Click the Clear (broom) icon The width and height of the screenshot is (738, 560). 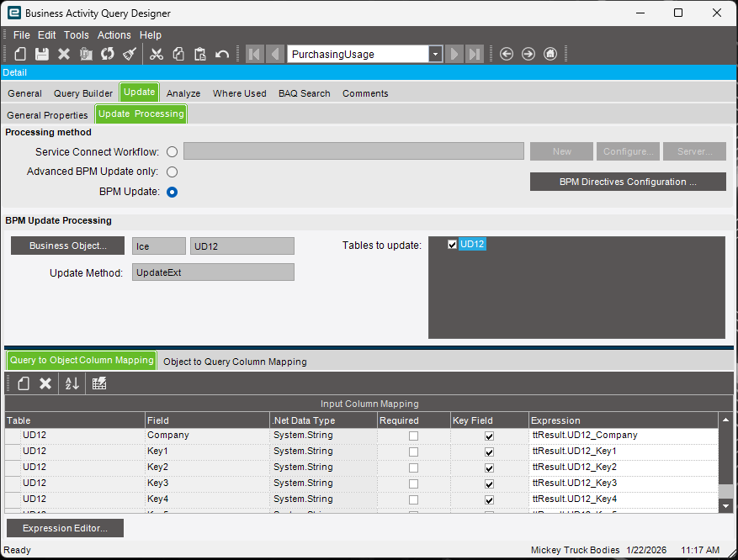click(x=129, y=54)
